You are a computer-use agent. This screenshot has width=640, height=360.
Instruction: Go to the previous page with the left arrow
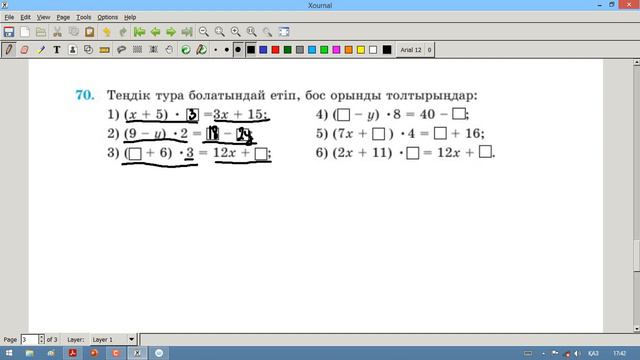click(156, 32)
